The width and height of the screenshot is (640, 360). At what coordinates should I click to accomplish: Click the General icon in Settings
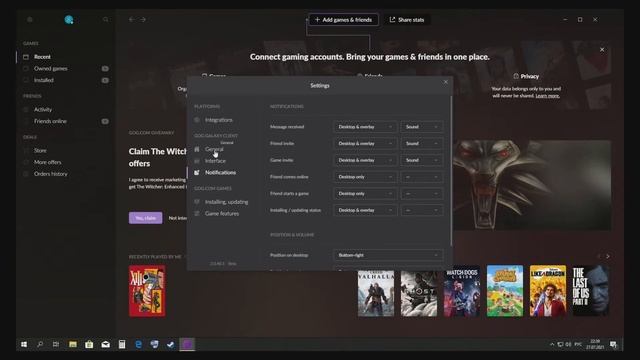point(197,149)
